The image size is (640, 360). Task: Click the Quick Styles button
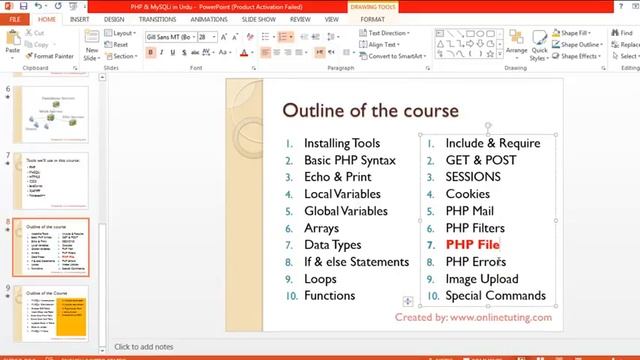pyautogui.click(x=539, y=46)
